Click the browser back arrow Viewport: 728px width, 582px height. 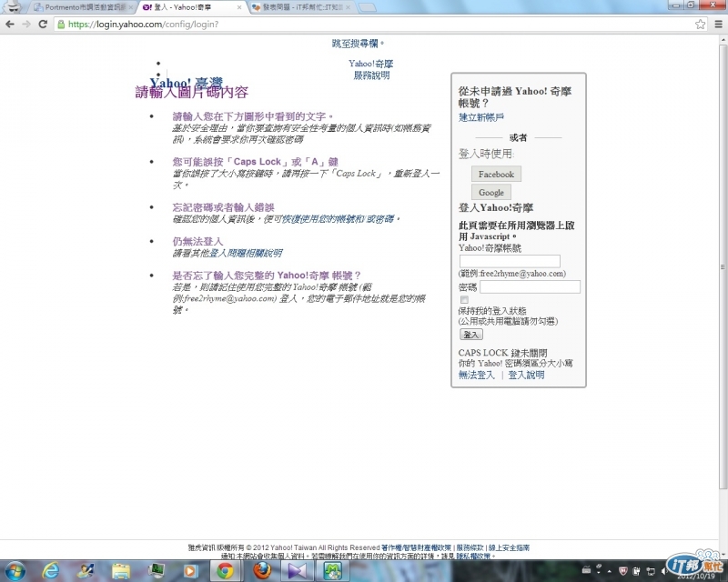[10, 25]
